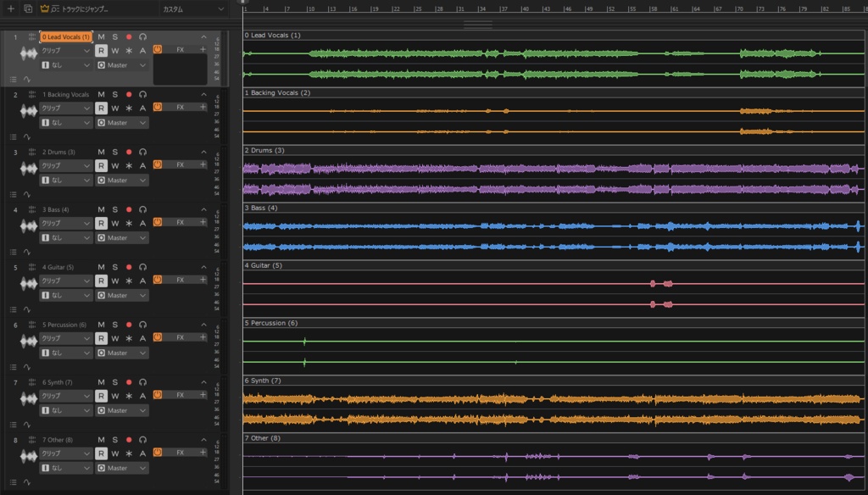Arm the Drums track record button
Screen dimensions: 868x495
pyautogui.click(x=129, y=153)
